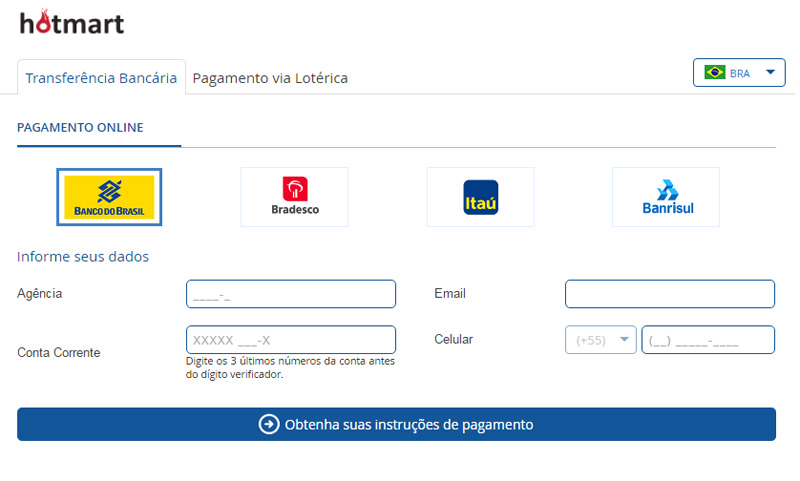800x481 pixels.
Task: Click the Celular label
Action: 454,339
